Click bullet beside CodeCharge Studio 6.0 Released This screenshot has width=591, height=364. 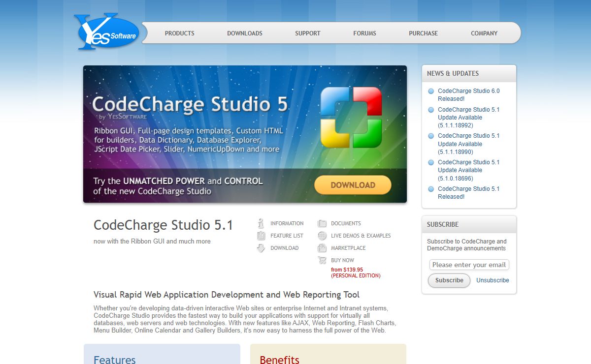[x=431, y=91]
